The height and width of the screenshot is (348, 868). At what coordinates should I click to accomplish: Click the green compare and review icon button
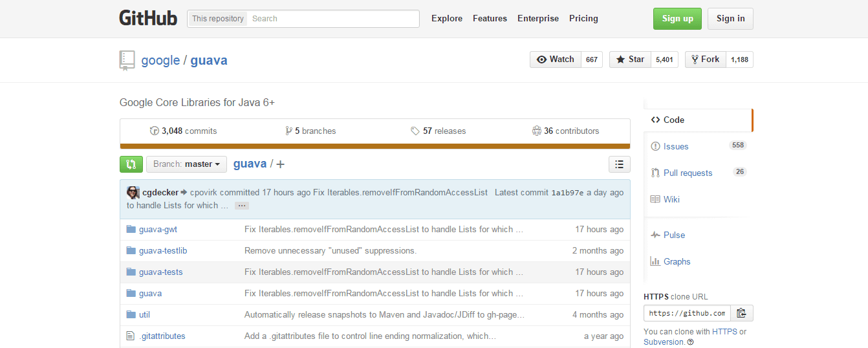(131, 164)
